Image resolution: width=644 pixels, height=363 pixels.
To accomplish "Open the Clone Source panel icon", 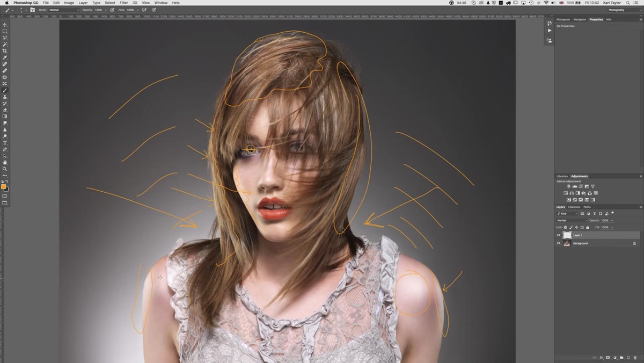I will [x=550, y=40].
